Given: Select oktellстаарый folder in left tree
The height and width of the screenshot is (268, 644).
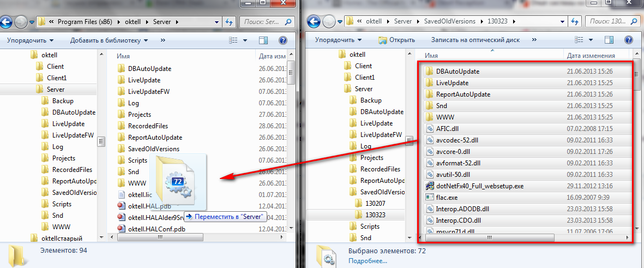Looking at the screenshot, I should 62,238.
